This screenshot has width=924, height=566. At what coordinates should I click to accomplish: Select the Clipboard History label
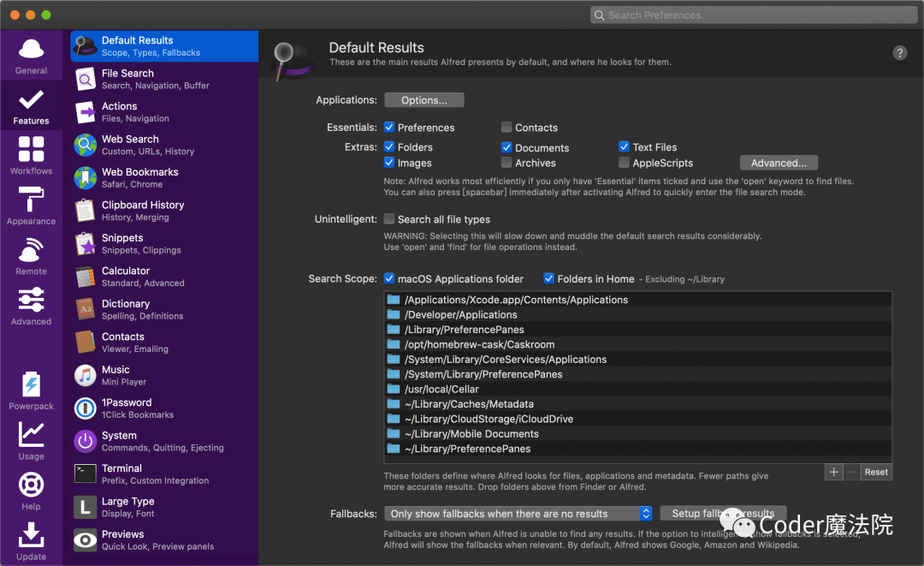point(143,206)
